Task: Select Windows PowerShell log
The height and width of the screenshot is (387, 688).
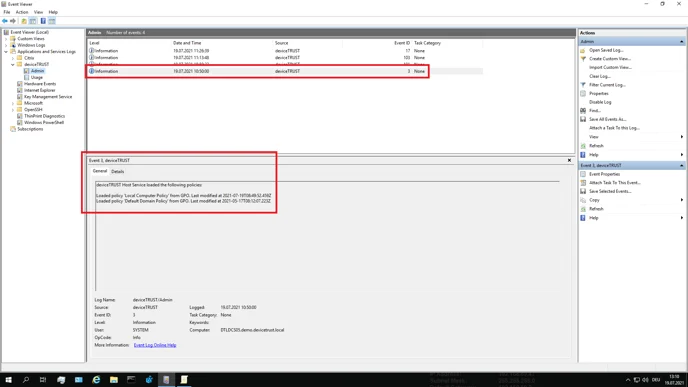Action: [x=44, y=123]
